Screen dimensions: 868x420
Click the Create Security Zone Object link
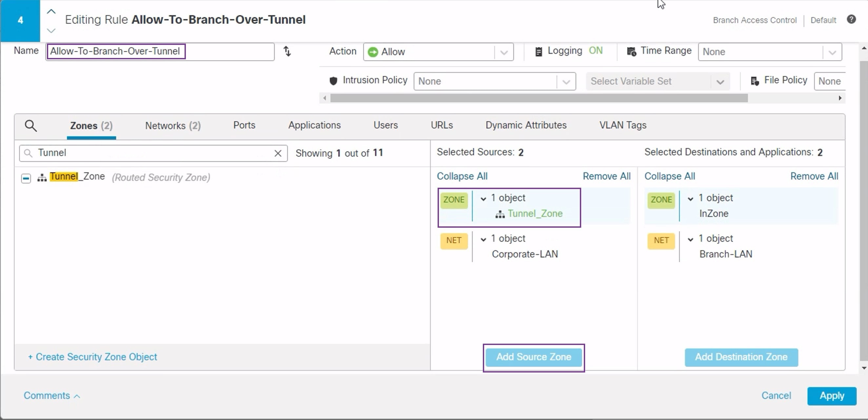click(93, 357)
